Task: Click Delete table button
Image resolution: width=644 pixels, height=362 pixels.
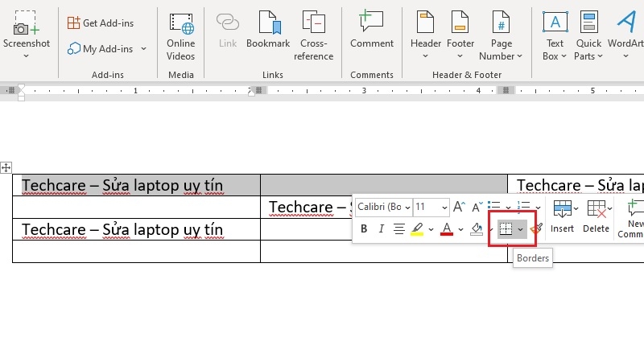Action: click(597, 216)
